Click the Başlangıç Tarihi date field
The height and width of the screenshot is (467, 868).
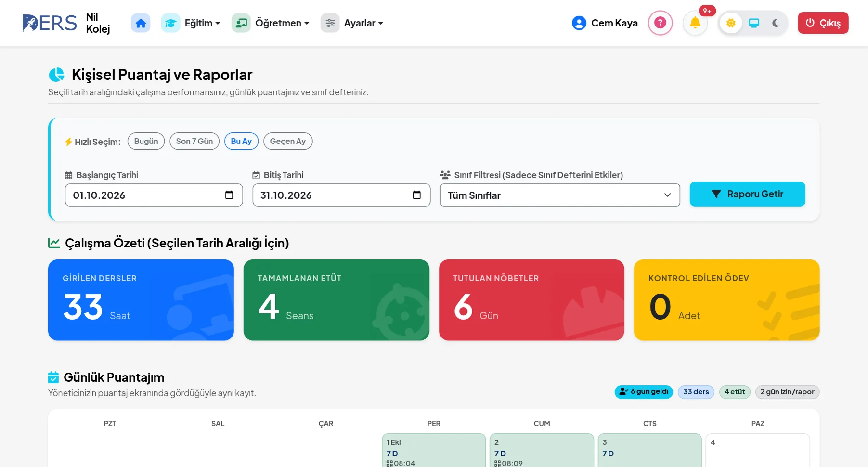tap(154, 195)
